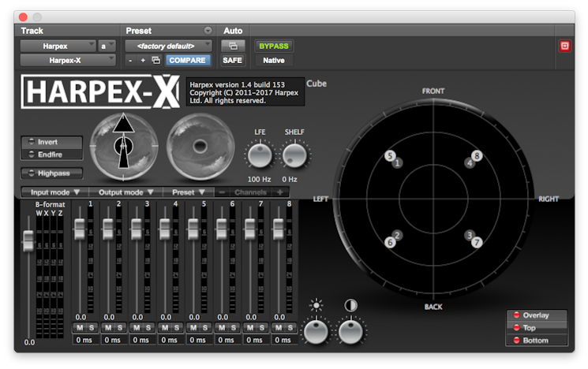The height and width of the screenshot is (369, 588).
Task: Click the brightness sun icon
Action: [316, 305]
